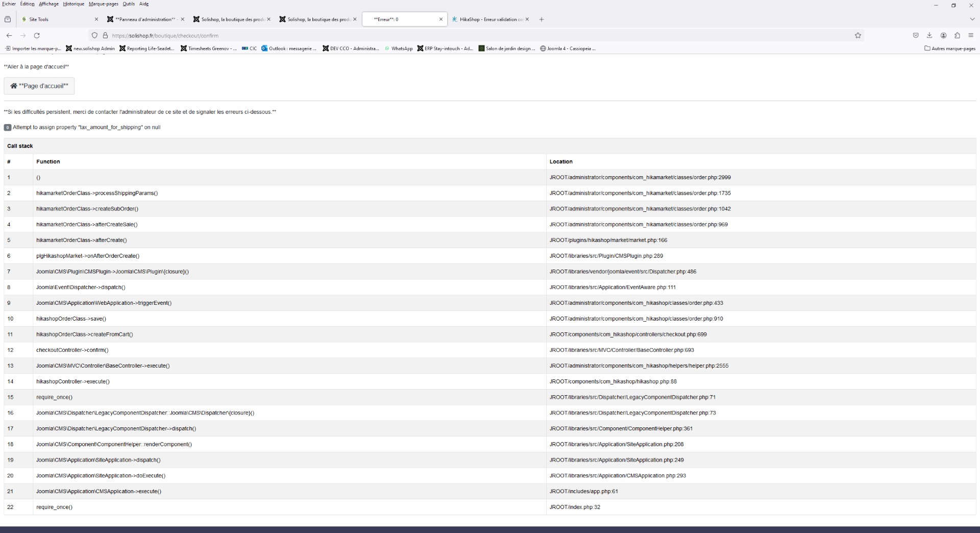980x533 pixels.
Task: Open a new tab with plus button
Action: tap(542, 19)
